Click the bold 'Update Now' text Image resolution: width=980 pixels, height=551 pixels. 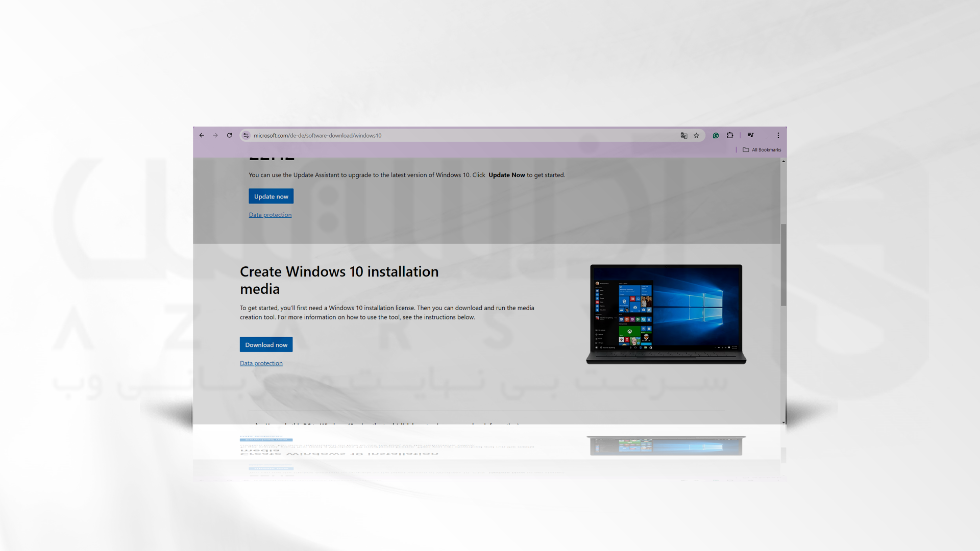point(506,175)
